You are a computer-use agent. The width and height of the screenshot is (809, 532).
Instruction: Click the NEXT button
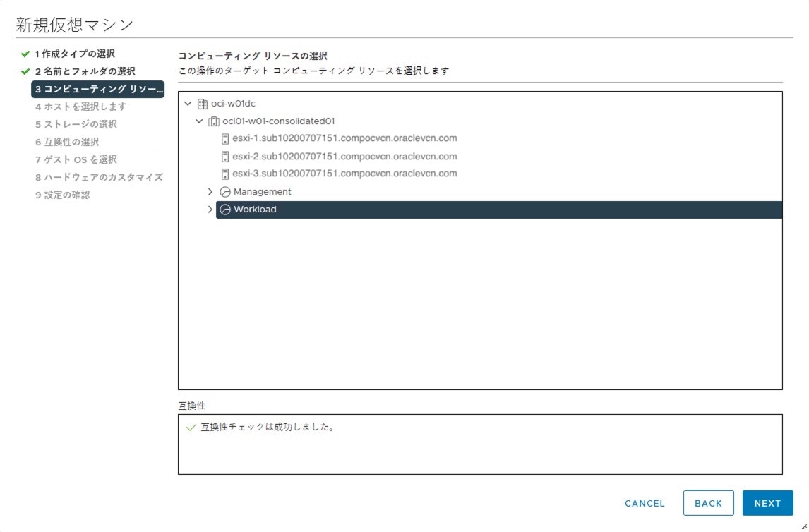pyautogui.click(x=768, y=504)
